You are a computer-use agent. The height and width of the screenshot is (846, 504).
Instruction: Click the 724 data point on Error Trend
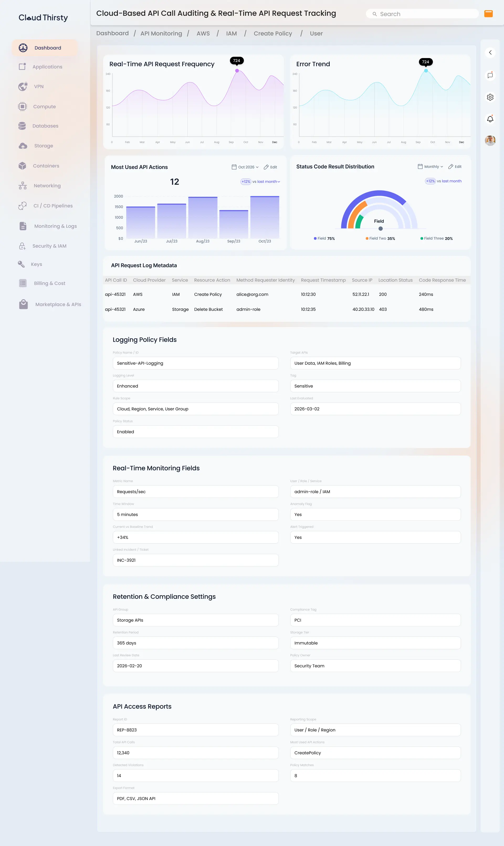pyautogui.click(x=426, y=71)
